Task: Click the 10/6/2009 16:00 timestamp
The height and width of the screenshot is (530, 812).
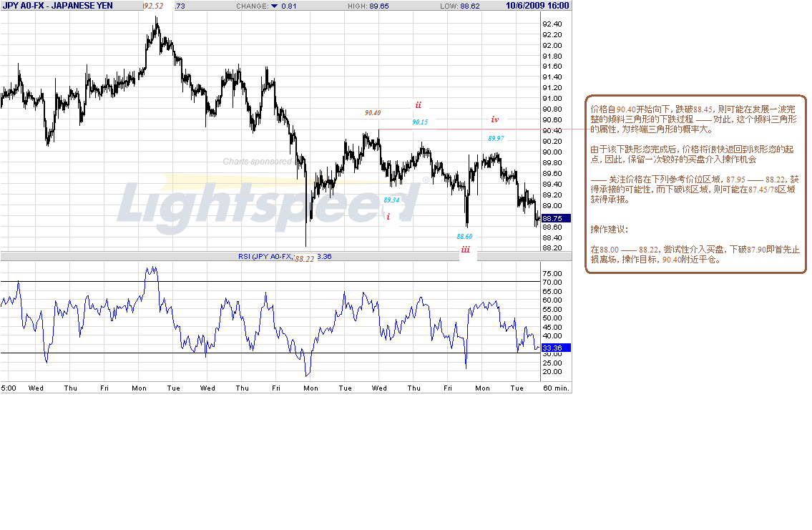Action: tap(537, 6)
